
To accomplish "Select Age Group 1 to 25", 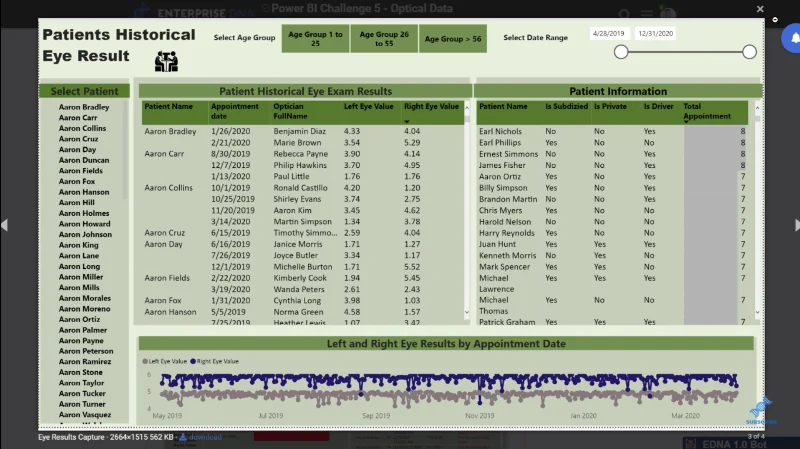I will [x=315, y=39].
